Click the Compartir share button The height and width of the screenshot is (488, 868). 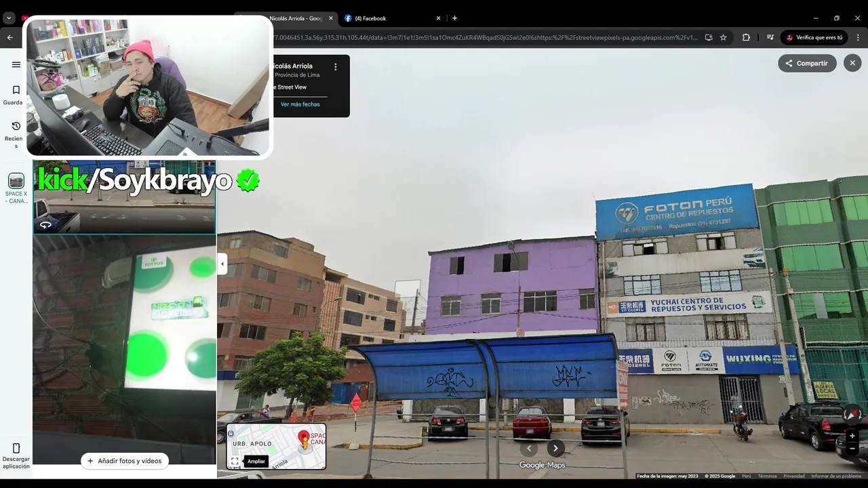[807, 63]
